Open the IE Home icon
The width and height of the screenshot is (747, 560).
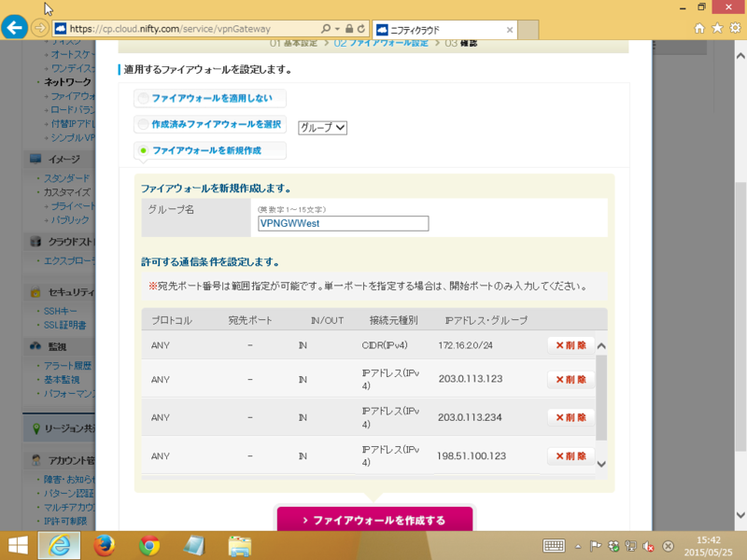pos(699,28)
